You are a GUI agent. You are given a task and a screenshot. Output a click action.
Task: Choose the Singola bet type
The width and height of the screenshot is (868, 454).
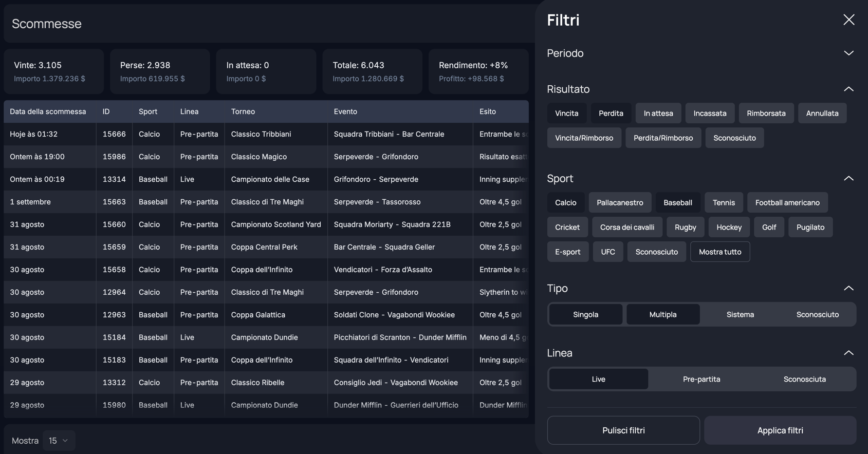pos(585,315)
